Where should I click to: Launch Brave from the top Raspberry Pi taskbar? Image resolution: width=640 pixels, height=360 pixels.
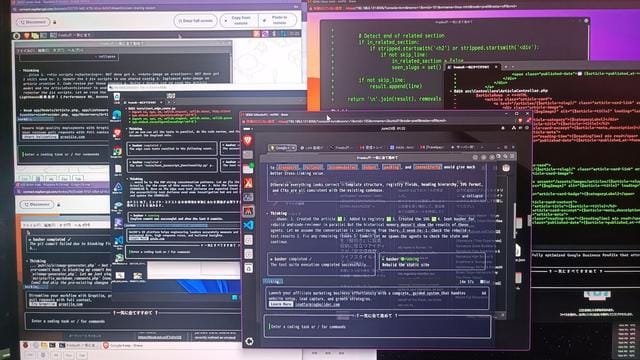click(27, 36)
